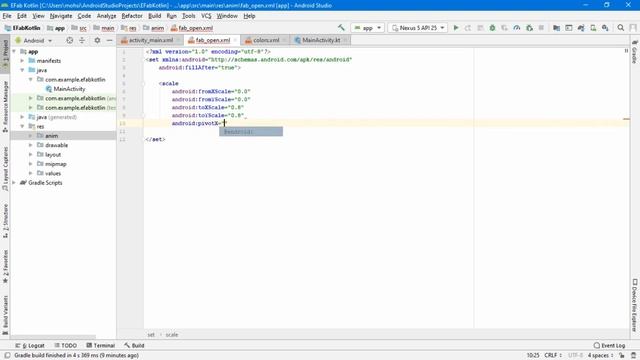Open the SDK Manager icon

click(605, 28)
